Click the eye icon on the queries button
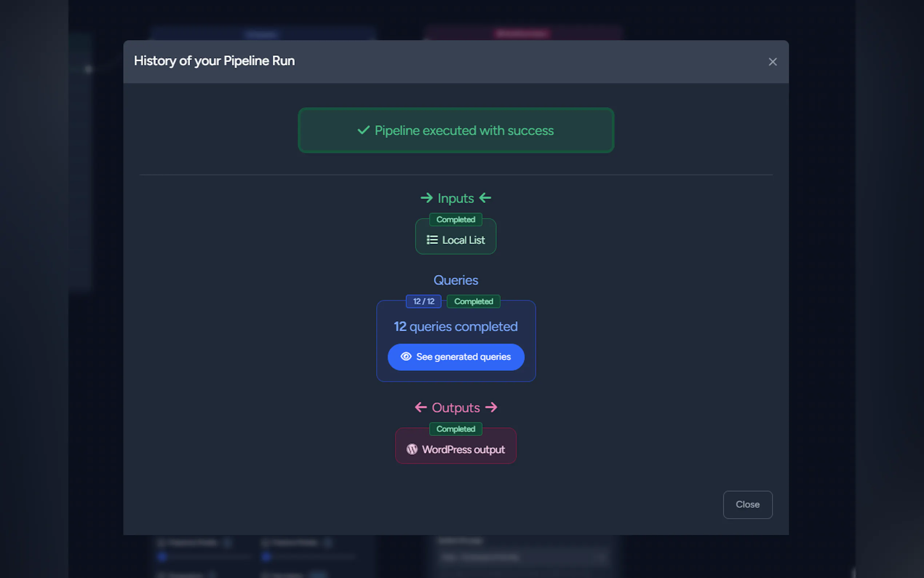 click(406, 357)
